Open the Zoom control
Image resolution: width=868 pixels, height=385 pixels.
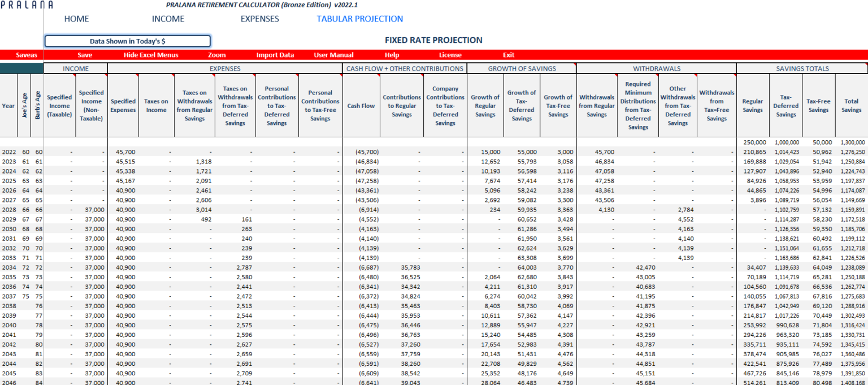click(216, 55)
